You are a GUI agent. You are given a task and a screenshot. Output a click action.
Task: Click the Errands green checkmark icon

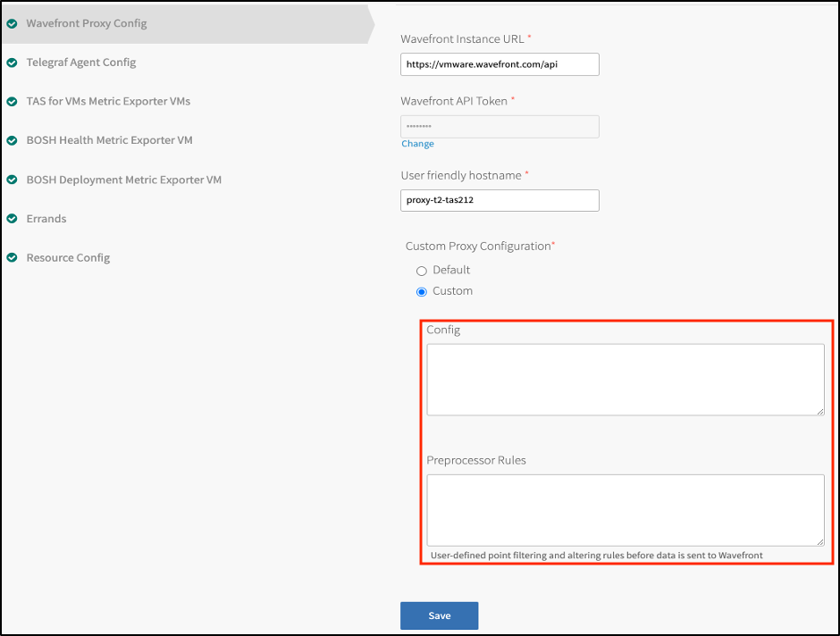pos(12,219)
